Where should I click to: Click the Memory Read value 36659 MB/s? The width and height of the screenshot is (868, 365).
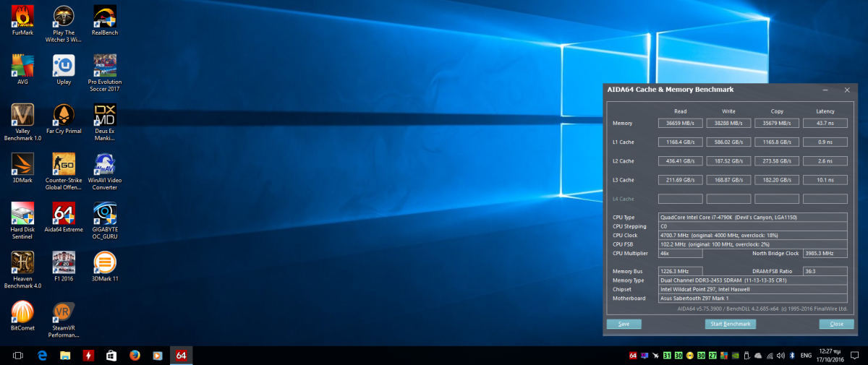tap(680, 123)
